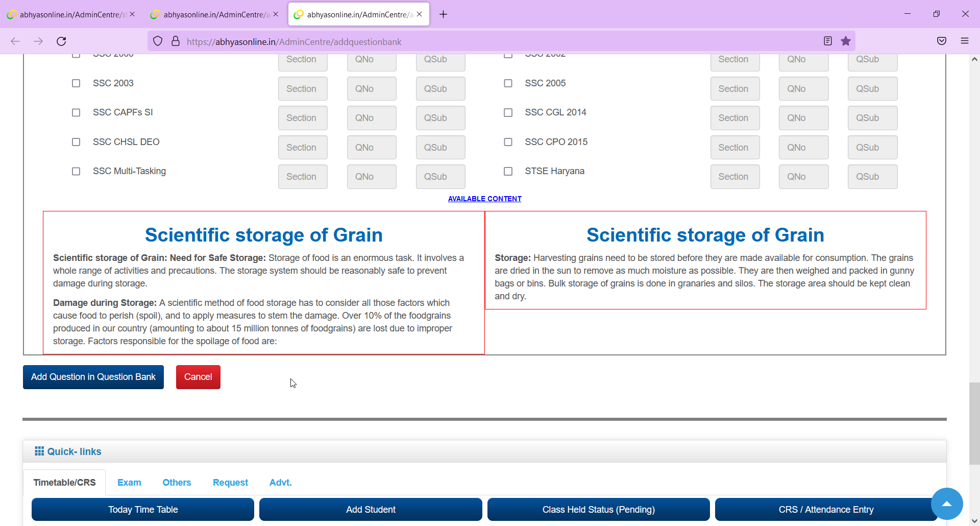Open the Request quick-links tab
The width and height of the screenshot is (980, 526).
click(x=230, y=483)
